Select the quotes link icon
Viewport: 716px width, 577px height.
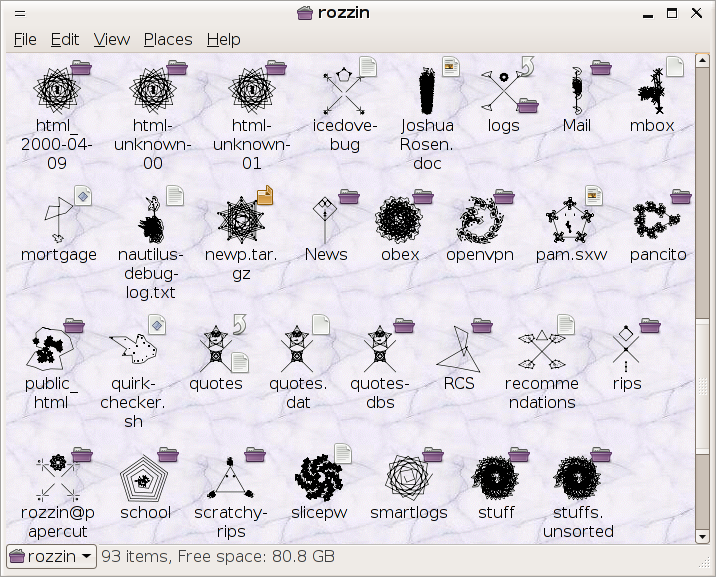click(x=215, y=348)
